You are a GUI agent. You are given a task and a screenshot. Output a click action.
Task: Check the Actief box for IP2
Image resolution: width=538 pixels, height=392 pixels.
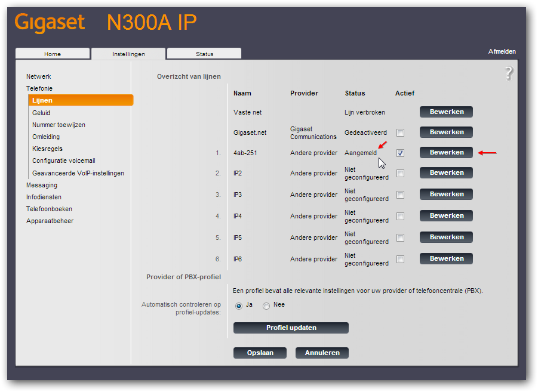pyautogui.click(x=400, y=173)
